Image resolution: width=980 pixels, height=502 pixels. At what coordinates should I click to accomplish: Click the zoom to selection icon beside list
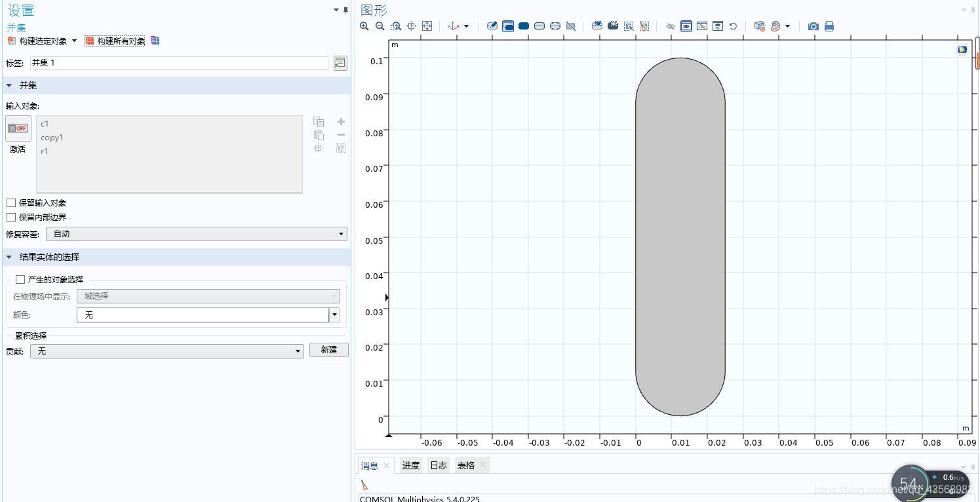click(x=319, y=148)
